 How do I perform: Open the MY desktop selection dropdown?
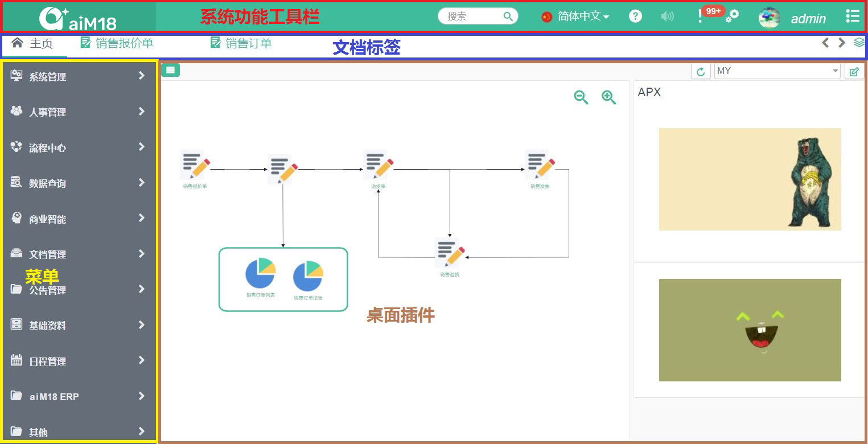pos(778,71)
